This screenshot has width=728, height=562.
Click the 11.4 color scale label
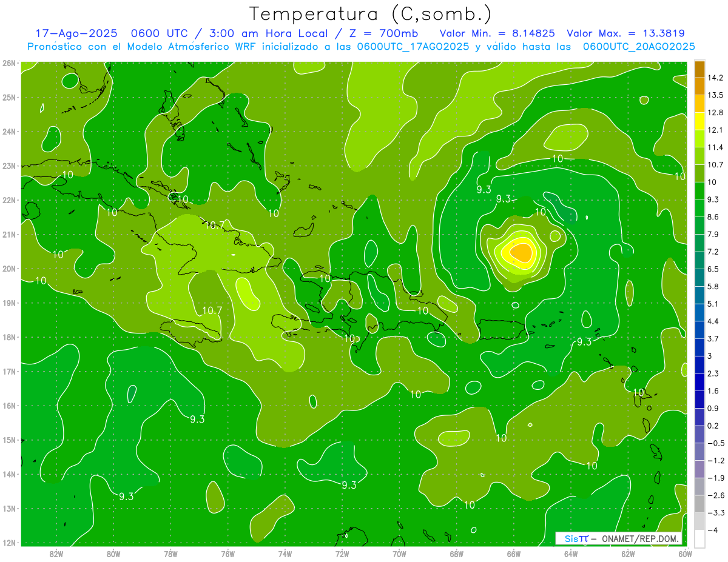(715, 147)
